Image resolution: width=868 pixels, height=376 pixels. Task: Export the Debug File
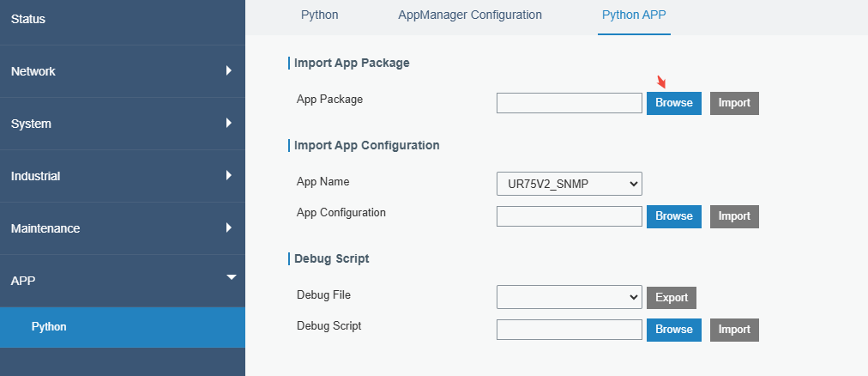coord(672,297)
